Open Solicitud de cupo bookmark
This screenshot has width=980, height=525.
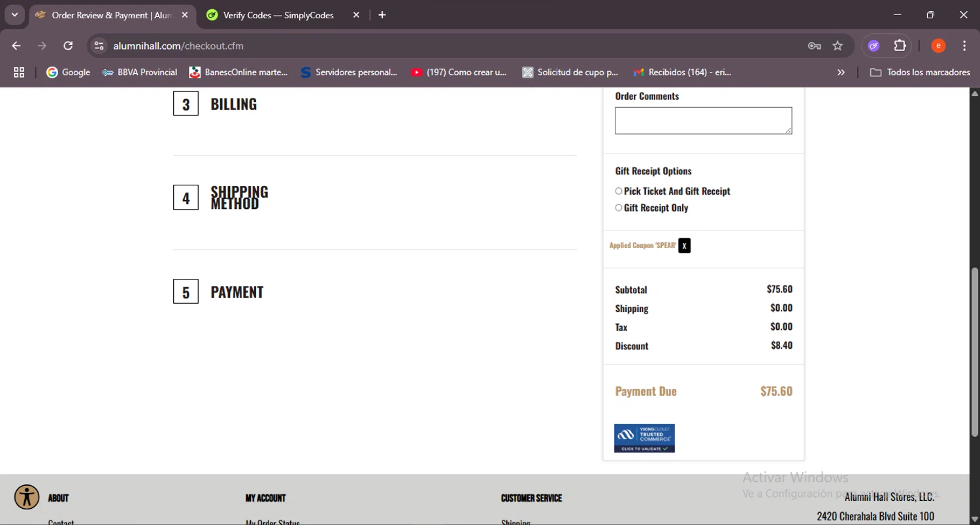coord(570,72)
